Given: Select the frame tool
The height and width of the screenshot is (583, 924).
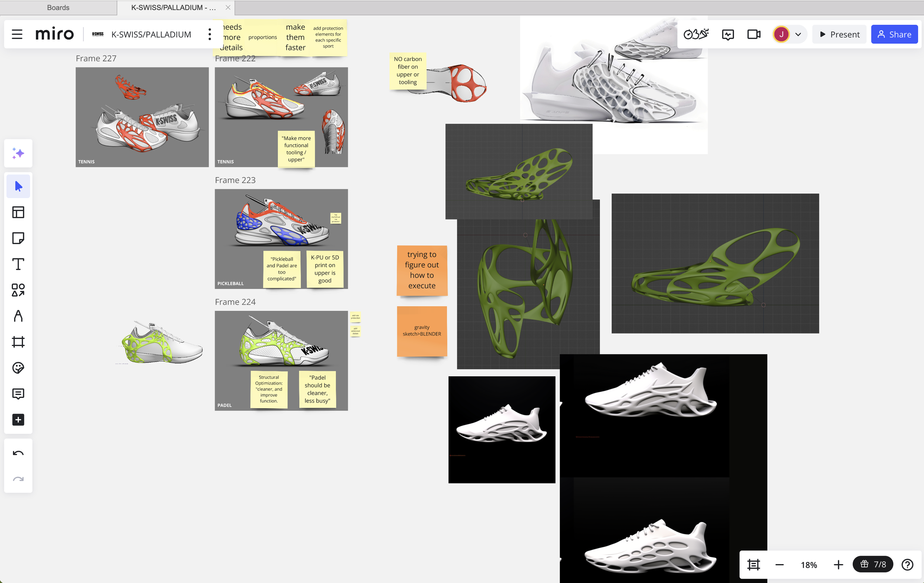Looking at the screenshot, I should point(18,342).
